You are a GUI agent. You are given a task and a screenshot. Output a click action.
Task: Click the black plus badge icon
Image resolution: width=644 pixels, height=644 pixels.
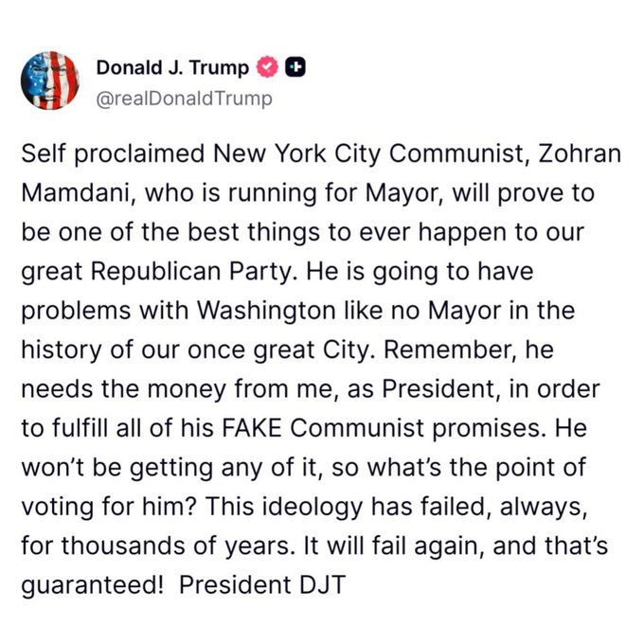pos(295,67)
